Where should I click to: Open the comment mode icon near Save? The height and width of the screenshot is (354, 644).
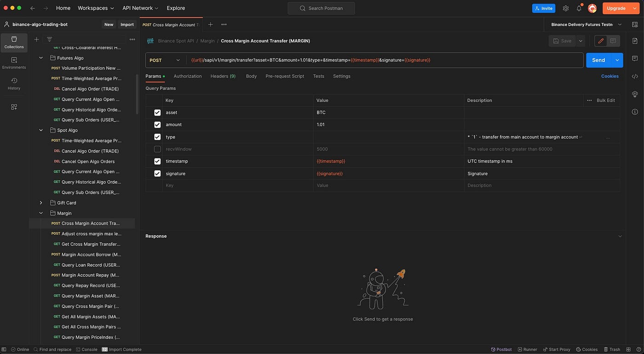pos(613,41)
